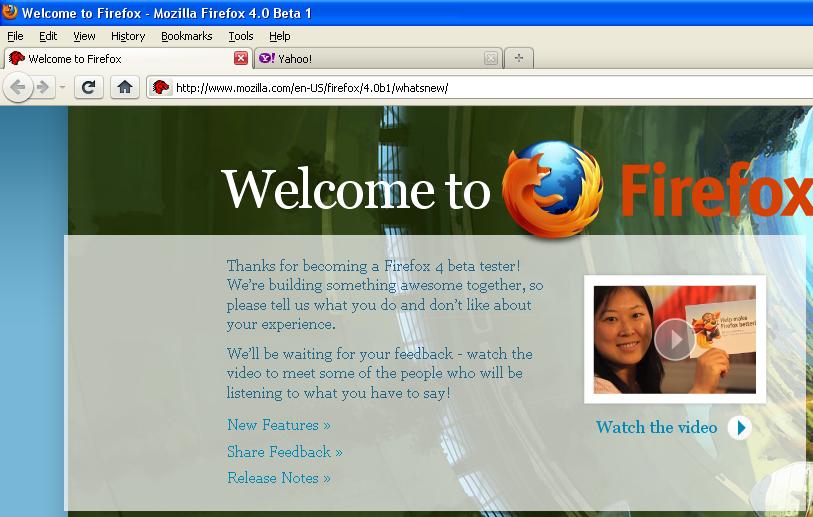
Task: Click the site identity icon in address bar
Action: 161,87
